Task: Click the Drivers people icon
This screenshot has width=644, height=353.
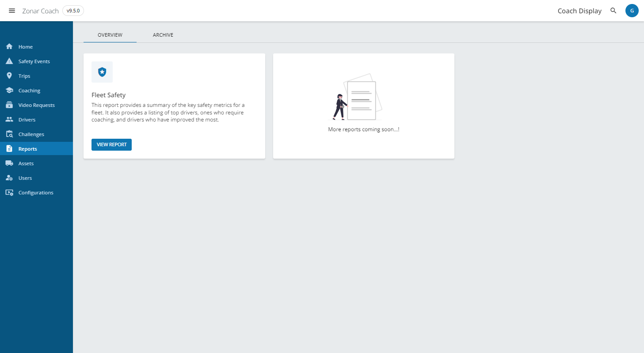Action: pos(9,119)
